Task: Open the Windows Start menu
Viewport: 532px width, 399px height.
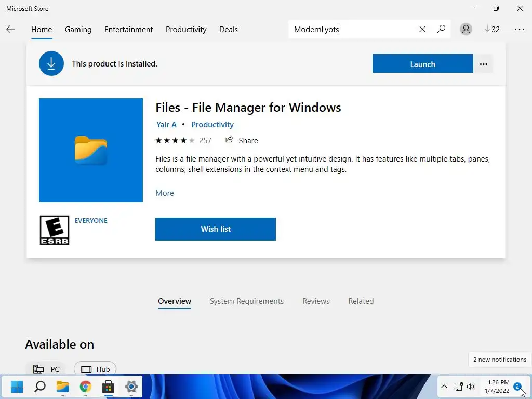Action: (17, 387)
